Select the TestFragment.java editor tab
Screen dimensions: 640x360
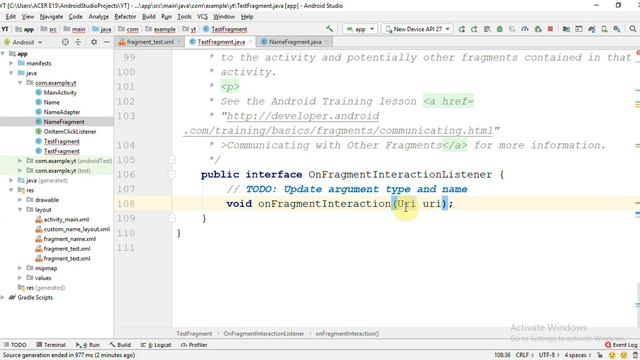(220, 42)
